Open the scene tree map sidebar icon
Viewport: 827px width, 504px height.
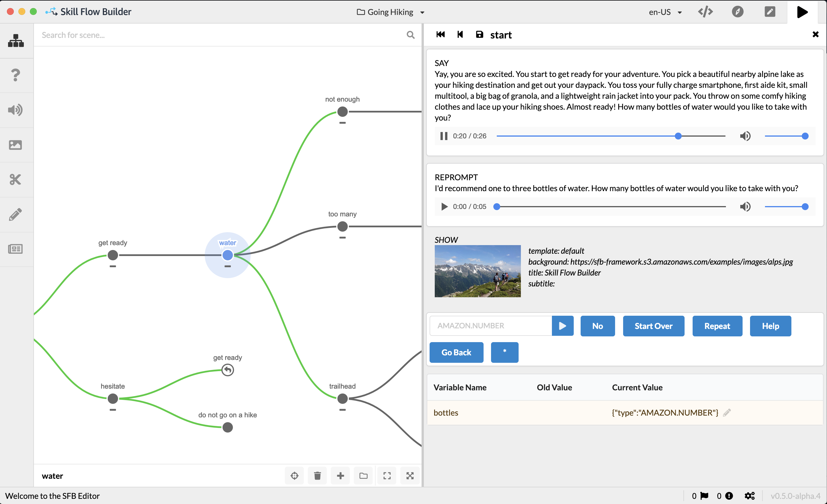(x=16, y=40)
